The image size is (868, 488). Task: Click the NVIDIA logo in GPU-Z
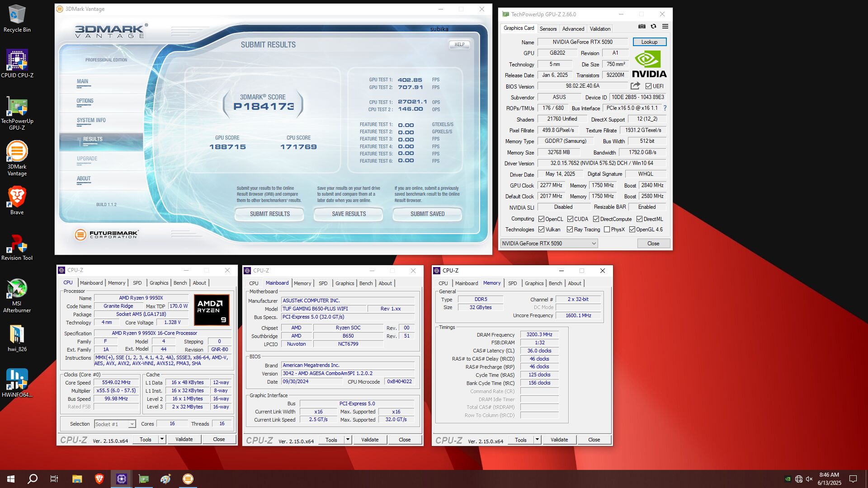tap(649, 64)
